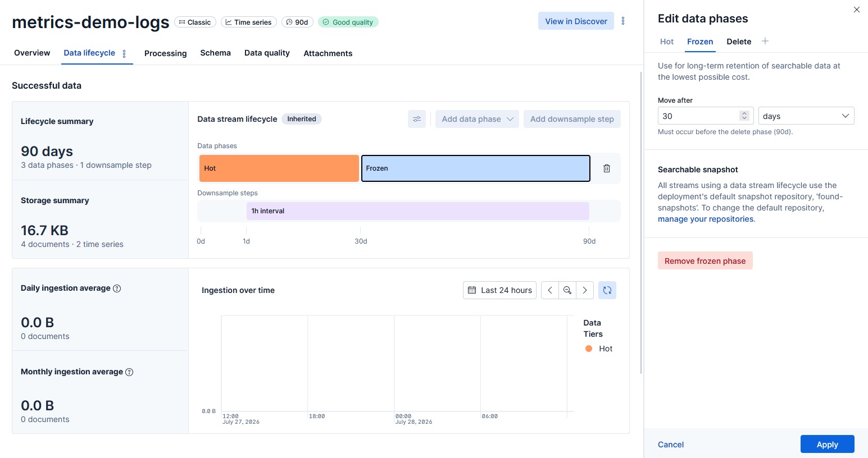Open the Last 24 hours date picker
The height and width of the screenshot is (458, 868).
499,290
